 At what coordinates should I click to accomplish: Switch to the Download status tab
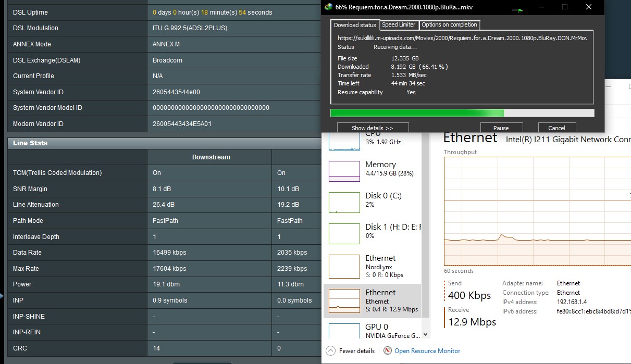click(x=355, y=25)
